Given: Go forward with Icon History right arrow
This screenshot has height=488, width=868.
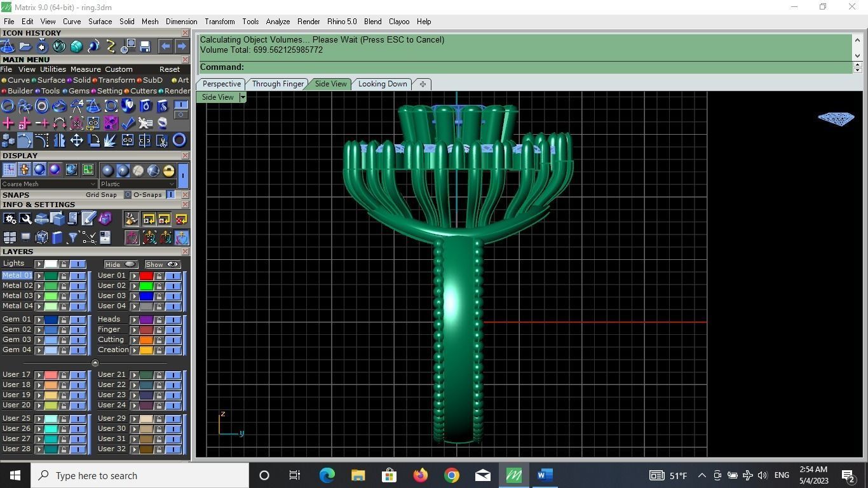Looking at the screenshot, I should pyautogui.click(x=182, y=46).
